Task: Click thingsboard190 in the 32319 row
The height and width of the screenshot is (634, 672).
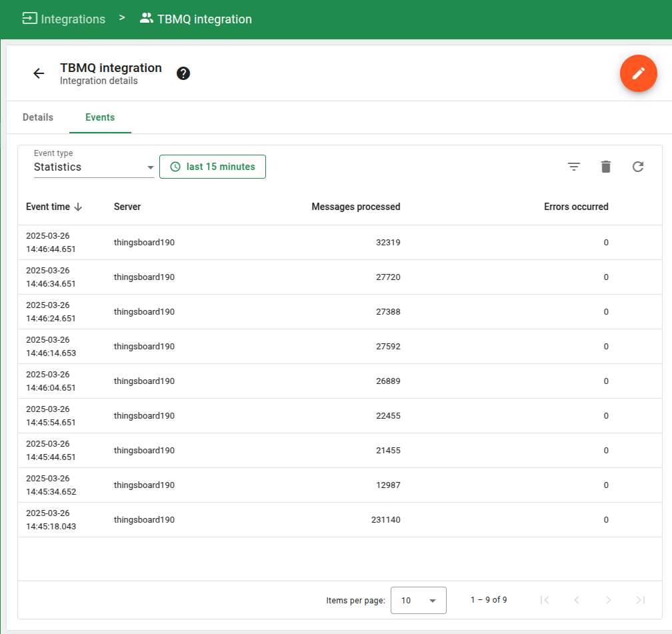Action: click(144, 242)
